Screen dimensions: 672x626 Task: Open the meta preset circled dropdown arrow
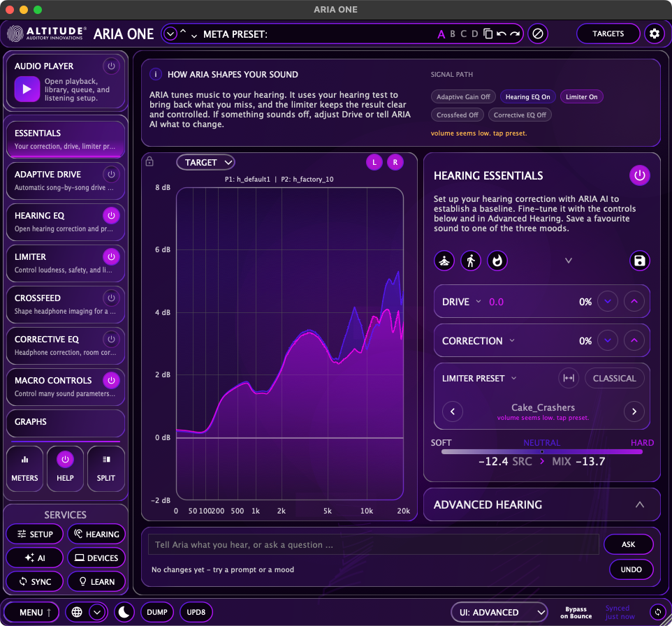[170, 34]
